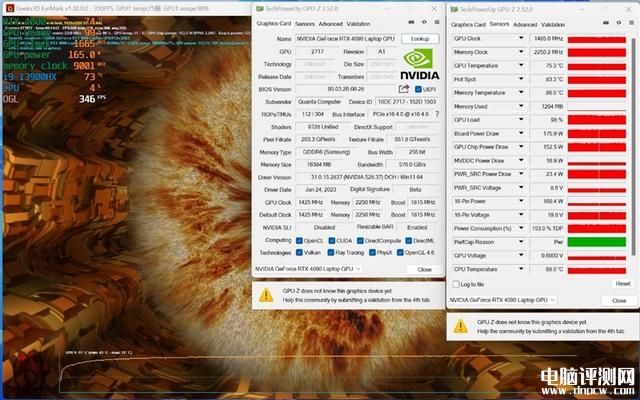Click the GPU Clock red sensor graph
This screenshot has height=400, width=640.
coord(597,39)
